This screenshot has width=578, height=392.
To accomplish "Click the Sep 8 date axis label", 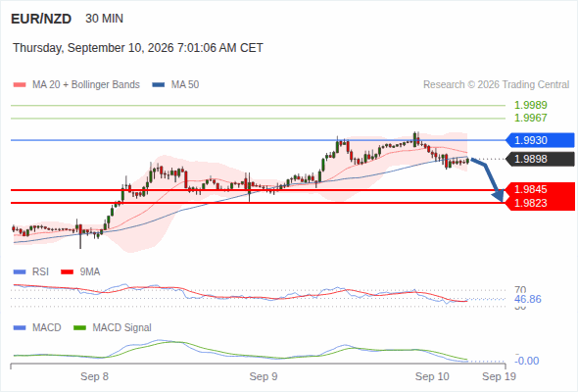I will coord(94,376).
